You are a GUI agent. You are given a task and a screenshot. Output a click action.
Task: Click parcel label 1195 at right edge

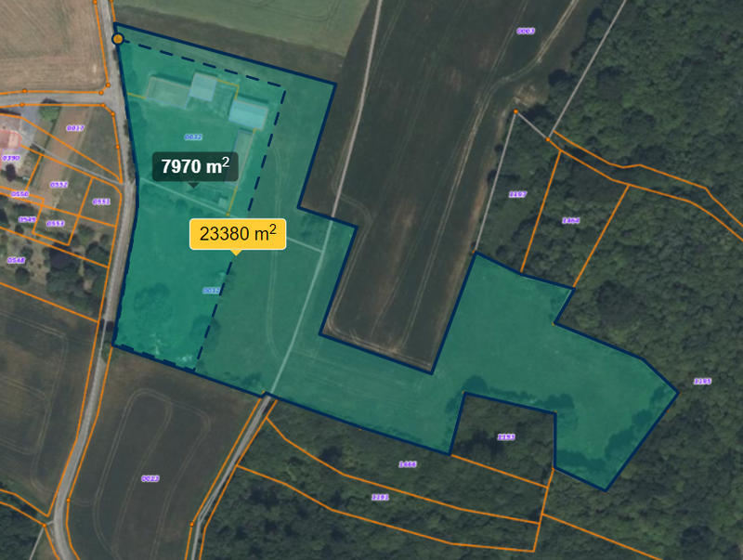point(702,382)
